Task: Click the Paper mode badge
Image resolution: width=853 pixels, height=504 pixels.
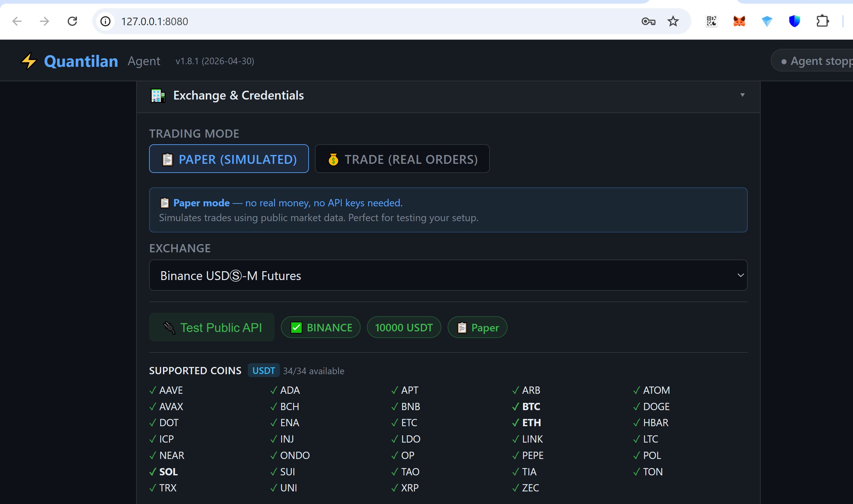Action: (477, 327)
